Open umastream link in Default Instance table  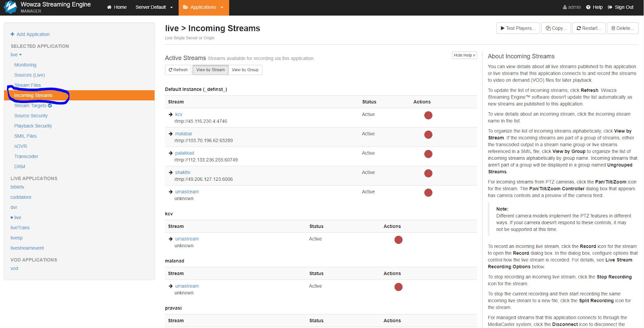pos(187,192)
